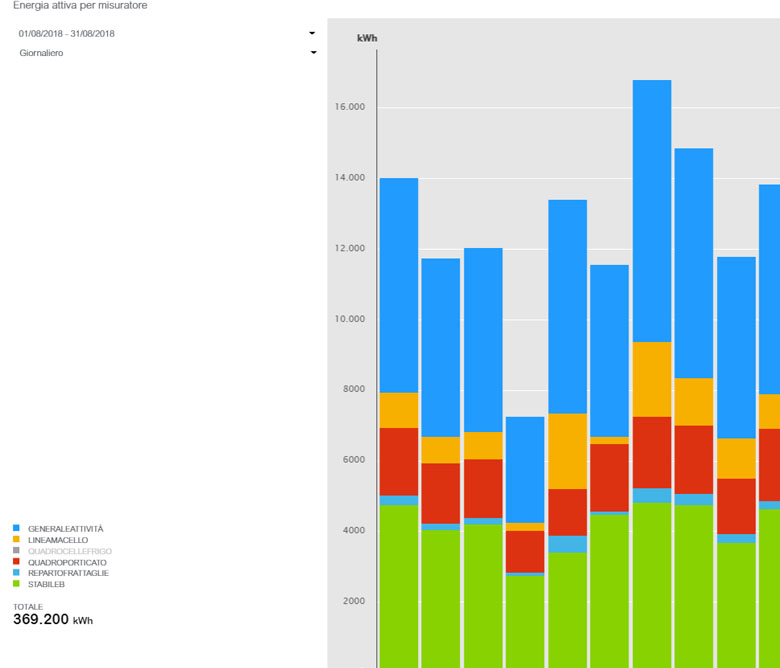Viewport: 780px width, 668px height.
Task: Click the tallest bar's blue segment
Action: pyautogui.click(x=652, y=211)
